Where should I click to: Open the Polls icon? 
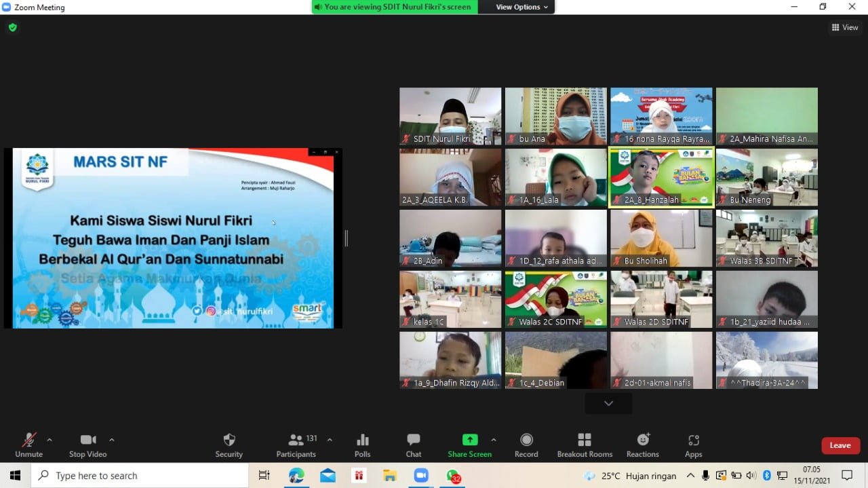(x=363, y=440)
